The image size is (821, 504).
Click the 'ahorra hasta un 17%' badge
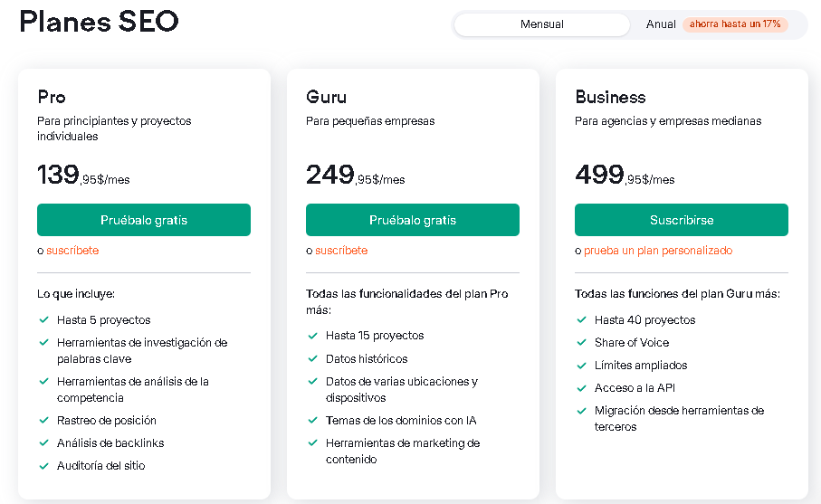tap(735, 24)
